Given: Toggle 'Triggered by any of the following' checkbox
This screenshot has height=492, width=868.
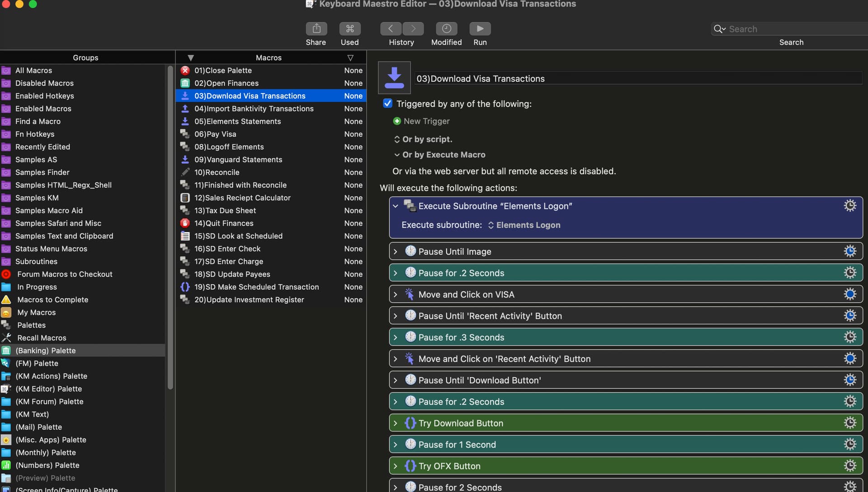Looking at the screenshot, I should 387,103.
